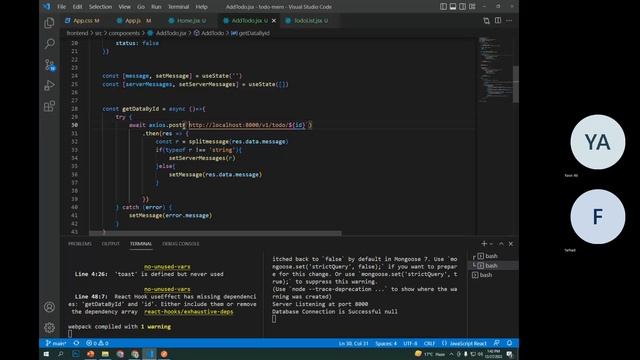
Task: Select the third bash terminal in list
Action: coord(493,275)
